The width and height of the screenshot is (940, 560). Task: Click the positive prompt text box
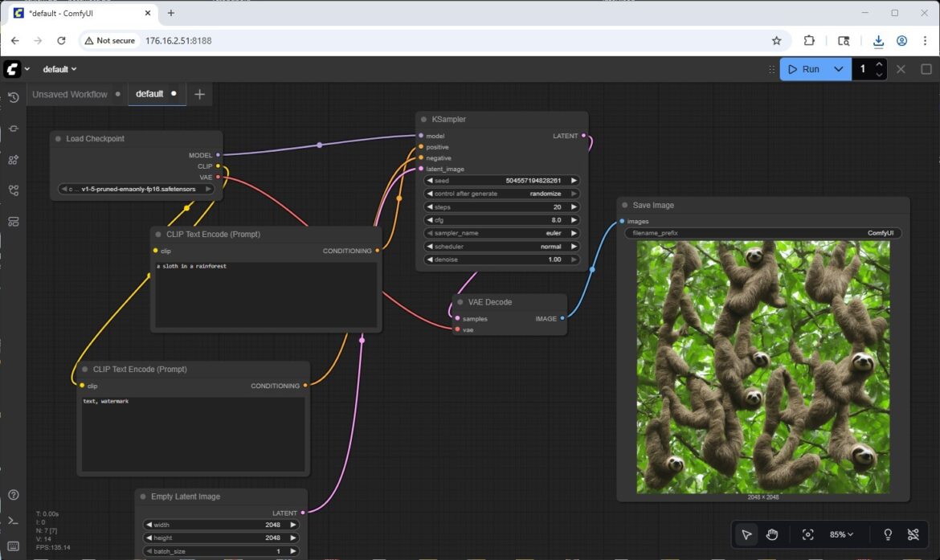click(264, 293)
